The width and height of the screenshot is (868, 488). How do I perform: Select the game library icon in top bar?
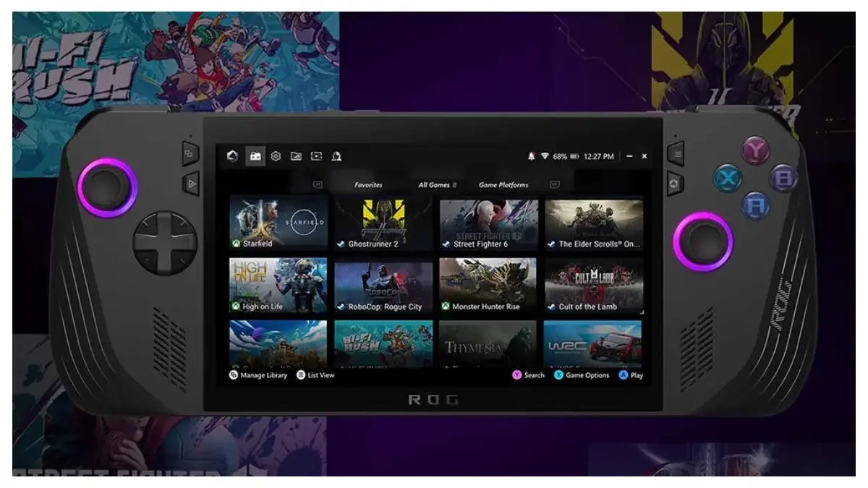coord(255,156)
